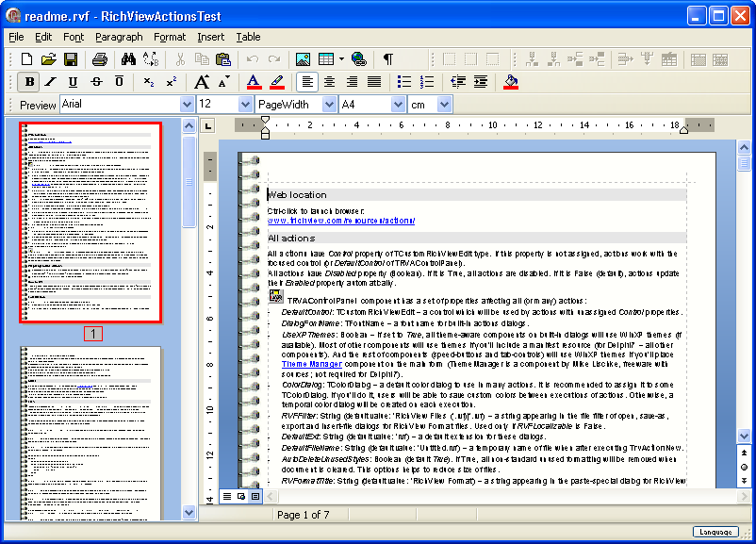Toggle Bold formatting button
The height and width of the screenshot is (544, 756).
pos(29,82)
